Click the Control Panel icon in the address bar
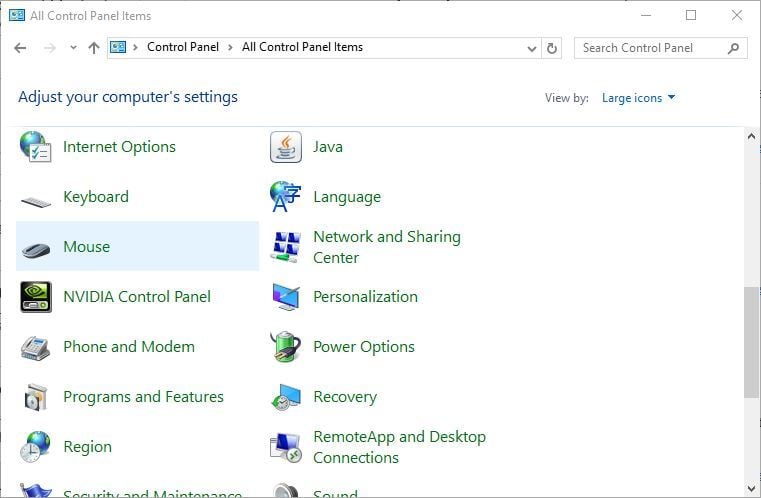761x498 pixels. tap(118, 47)
